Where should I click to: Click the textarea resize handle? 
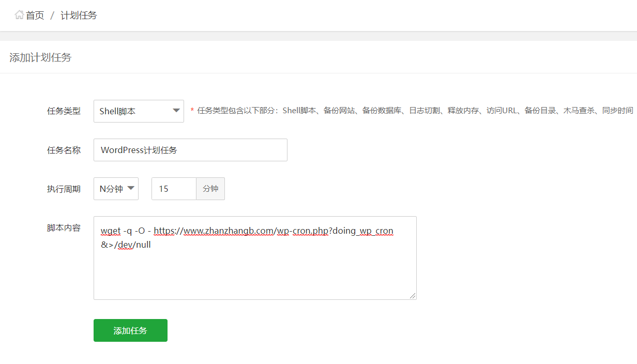pyautogui.click(x=413, y=296)
